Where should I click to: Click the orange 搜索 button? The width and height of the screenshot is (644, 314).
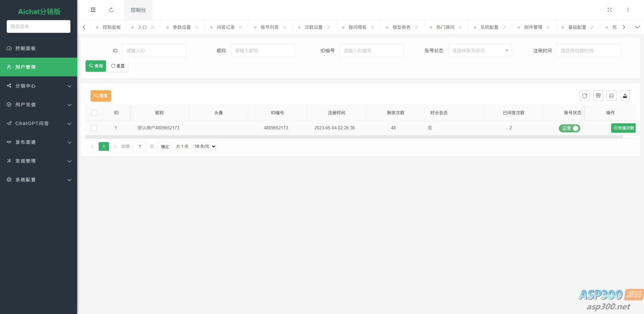coord(101,96)
